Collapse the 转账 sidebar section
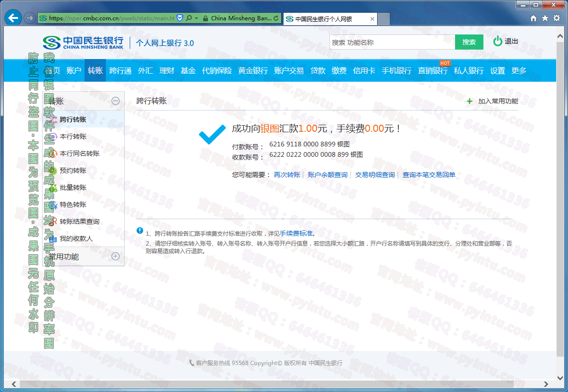This screenshot has height=392, width=568. click(x=115, y=101)
